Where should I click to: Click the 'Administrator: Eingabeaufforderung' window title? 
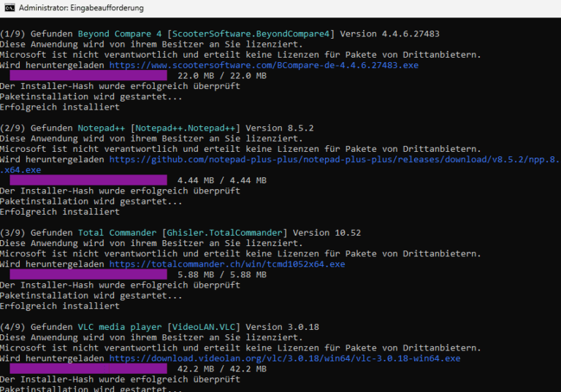click(81, 8)
